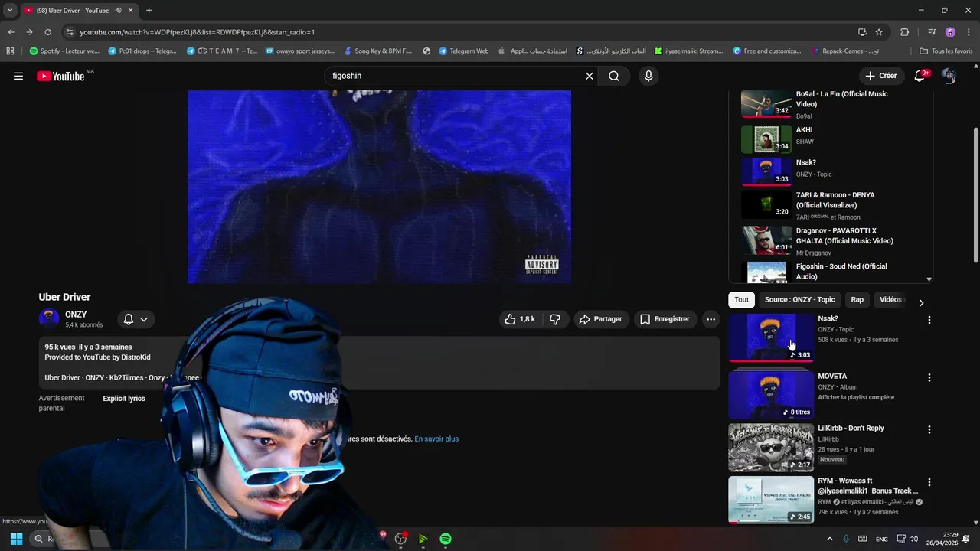Open the media control icon in the toolbar
Image resolution: width=980 pixels, height=551 pixels.
coord(932,32)
